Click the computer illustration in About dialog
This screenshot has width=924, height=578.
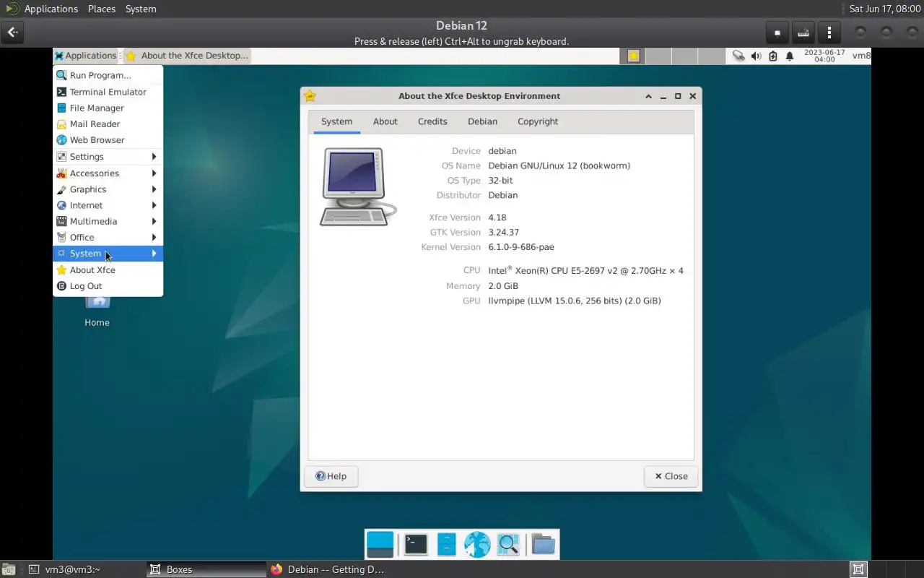click(358, 187)
